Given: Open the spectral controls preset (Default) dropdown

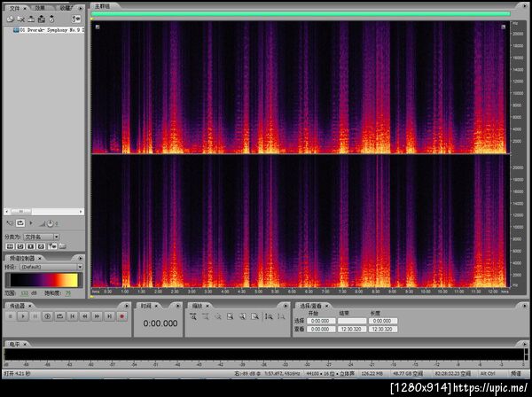Looking at the screenshot, I should click(47, 265).
